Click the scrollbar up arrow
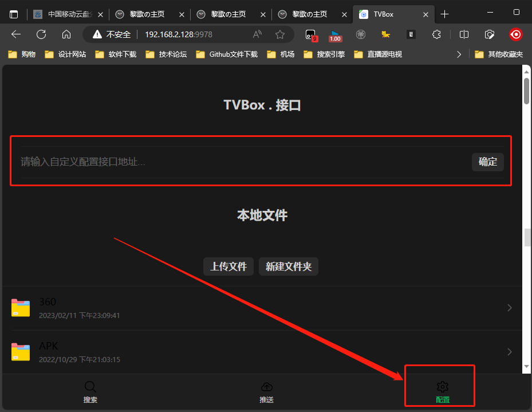This screenshot has height=412, width=532. [527, 72]
